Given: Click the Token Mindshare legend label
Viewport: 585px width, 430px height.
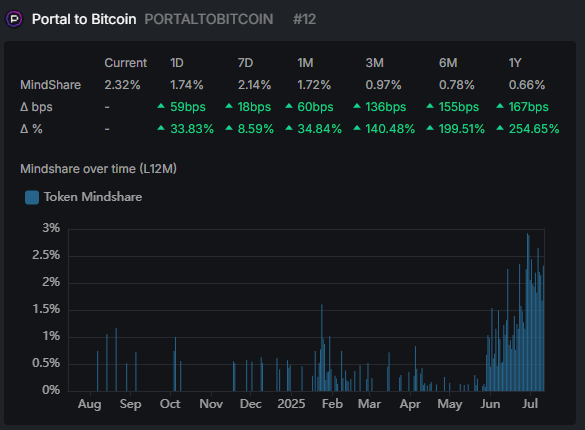Looking at the screenshot, I should tap(93, 197).
